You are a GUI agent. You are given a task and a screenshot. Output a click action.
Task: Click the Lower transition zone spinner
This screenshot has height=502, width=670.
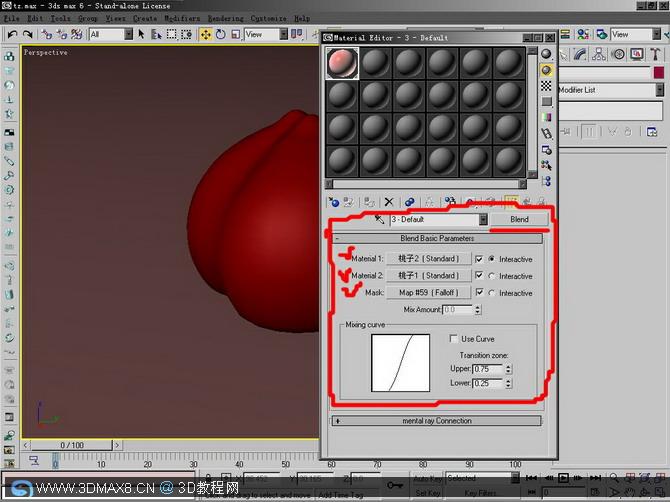point(508,383)
